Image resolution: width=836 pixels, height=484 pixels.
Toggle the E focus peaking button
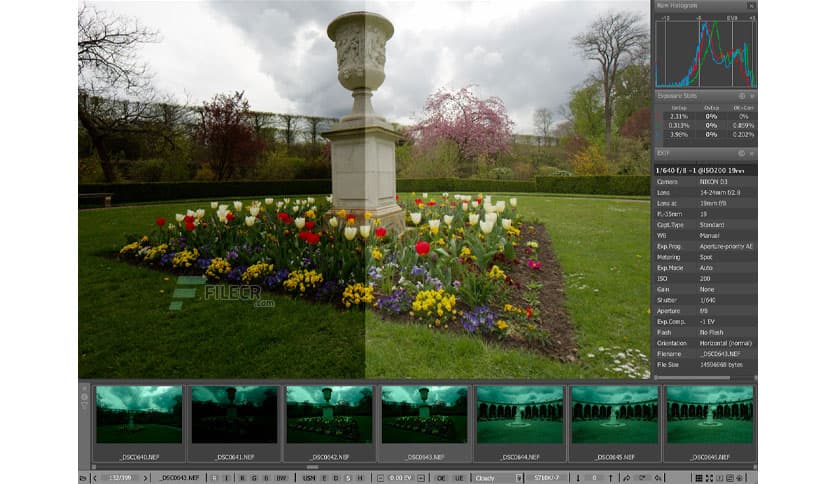point(324,478)
